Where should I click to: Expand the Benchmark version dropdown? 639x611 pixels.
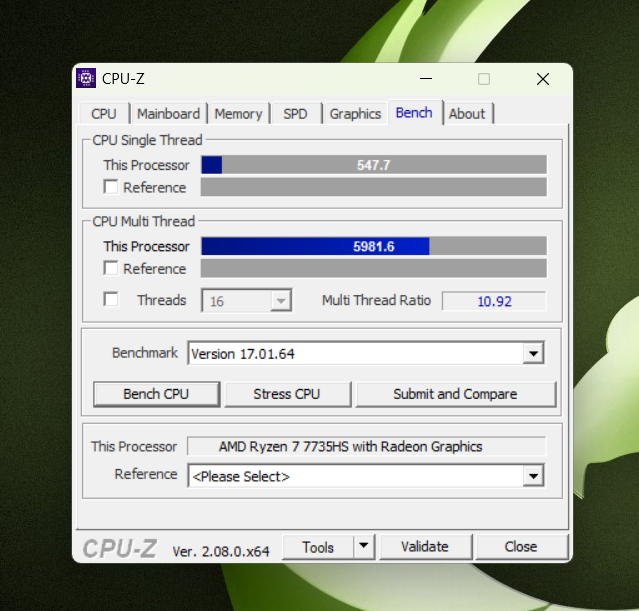(533, 353)
